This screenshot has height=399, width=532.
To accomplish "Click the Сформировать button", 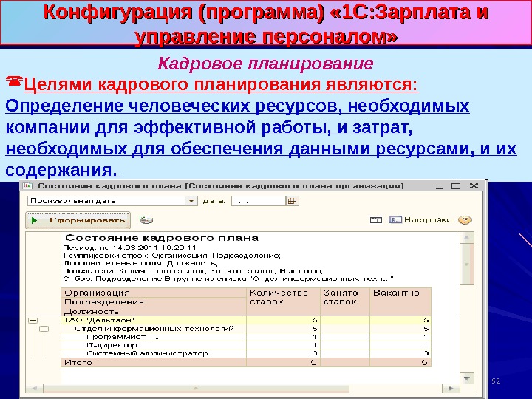I will (x=78, y=220).
